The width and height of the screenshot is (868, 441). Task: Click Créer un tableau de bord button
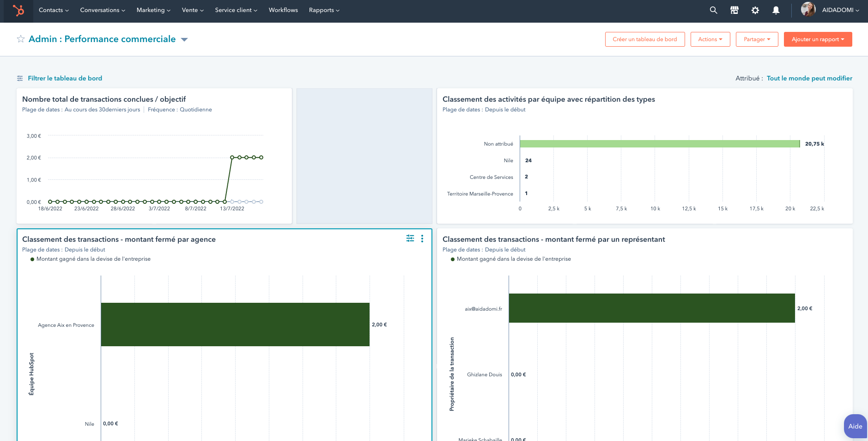pyautogui.click(x=644, y=39)
